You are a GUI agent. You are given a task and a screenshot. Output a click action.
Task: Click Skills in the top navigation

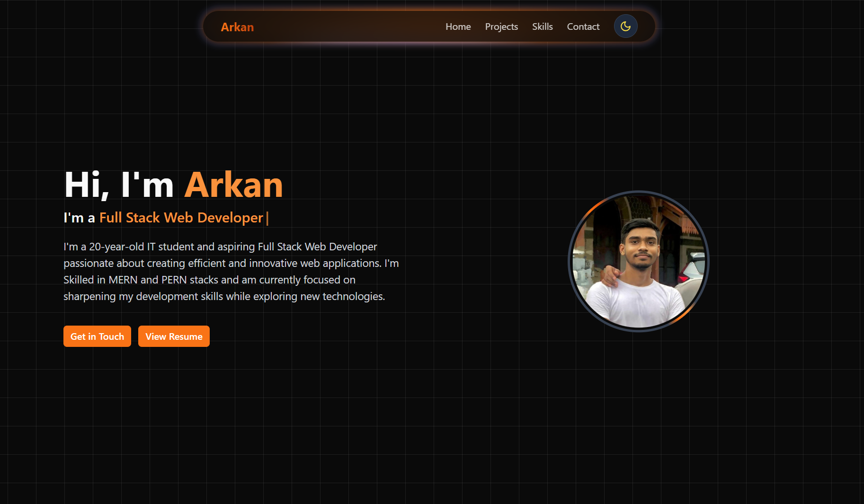click(542, 27)
